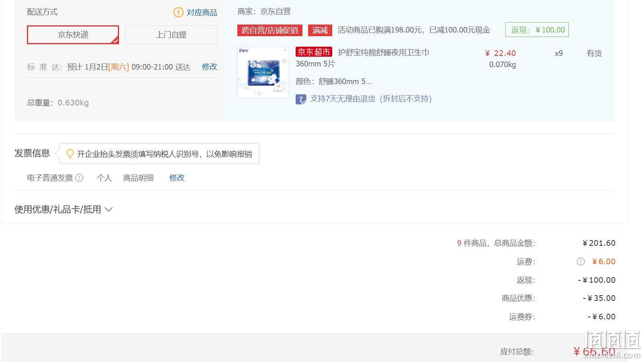This screenshot has width=644, height=362.
Task: Click the quantity x9 text
Action: [559, 53]
